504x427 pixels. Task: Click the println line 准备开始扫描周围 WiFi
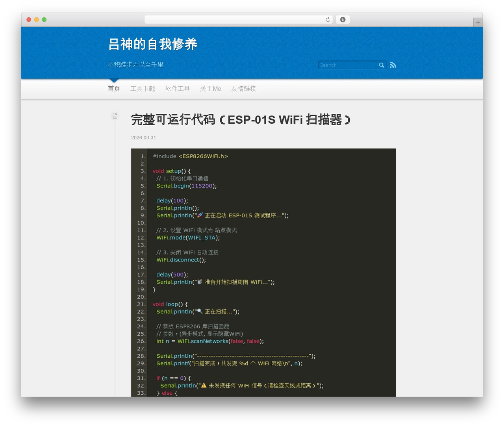coord(215,282)
